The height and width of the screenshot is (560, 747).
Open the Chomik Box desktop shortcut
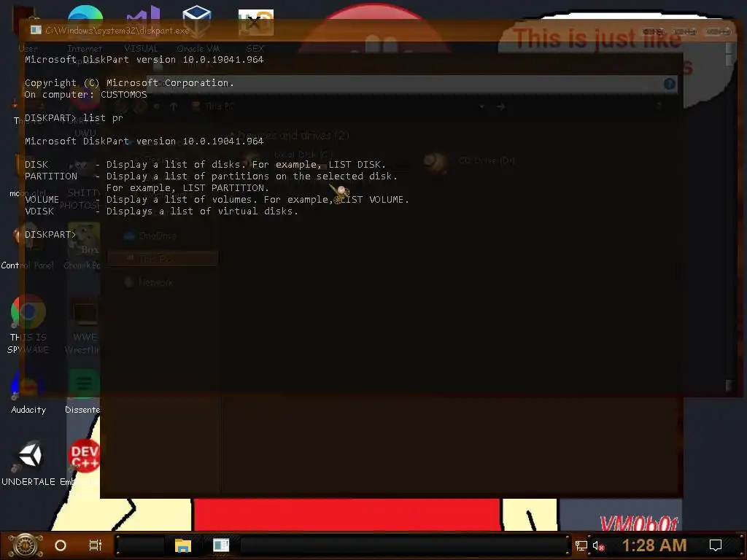click(x=83, y=246)
